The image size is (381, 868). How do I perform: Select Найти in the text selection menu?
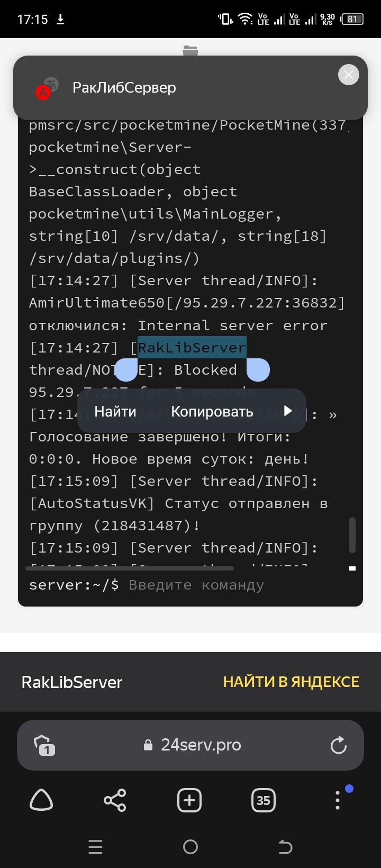coord(115,412)
